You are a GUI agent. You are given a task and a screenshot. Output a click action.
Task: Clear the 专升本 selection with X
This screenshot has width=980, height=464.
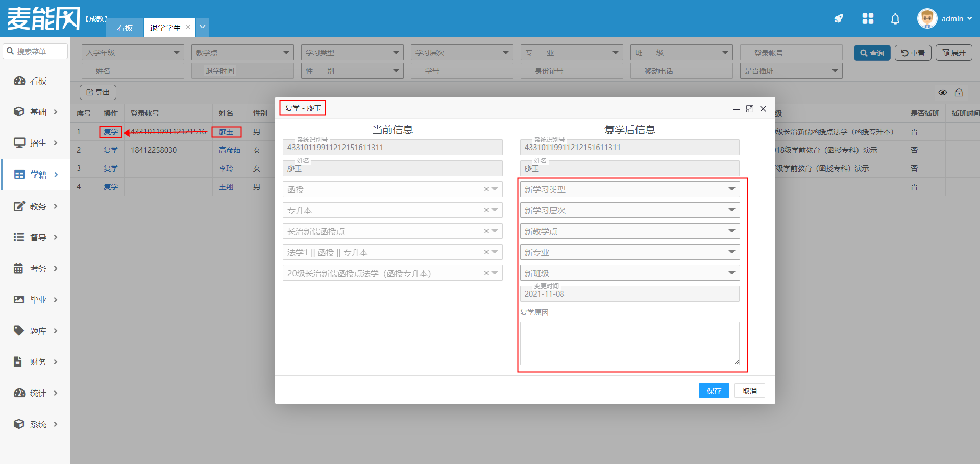point(486,210)
